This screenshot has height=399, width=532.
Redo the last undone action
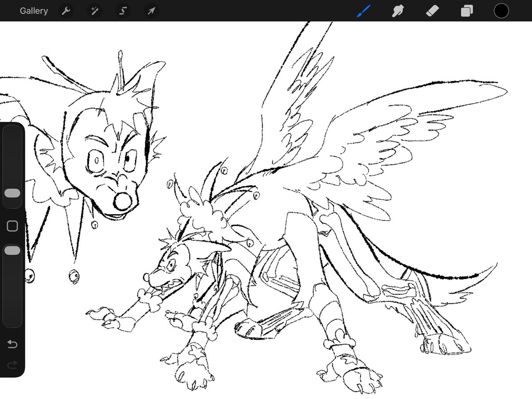click(12, 364)
